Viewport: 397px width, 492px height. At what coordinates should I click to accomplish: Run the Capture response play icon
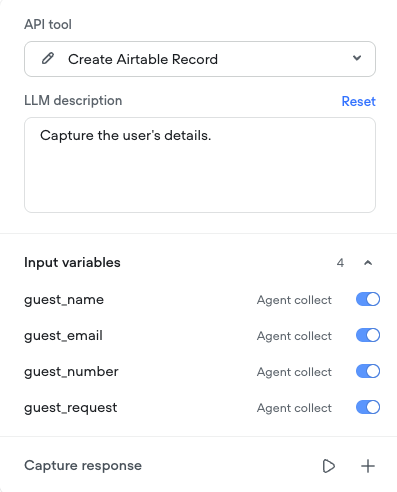tap(329, 466)
